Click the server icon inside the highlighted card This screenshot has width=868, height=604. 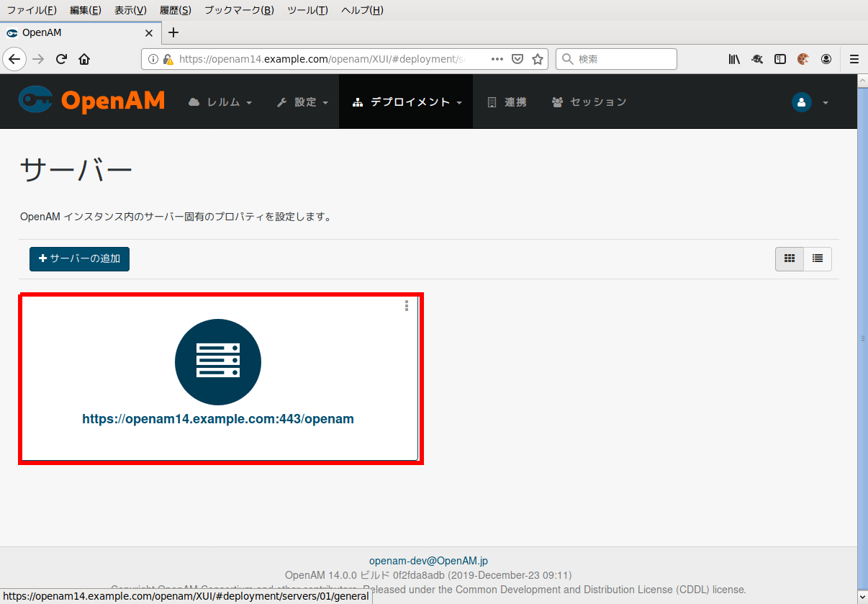point(218,361)
